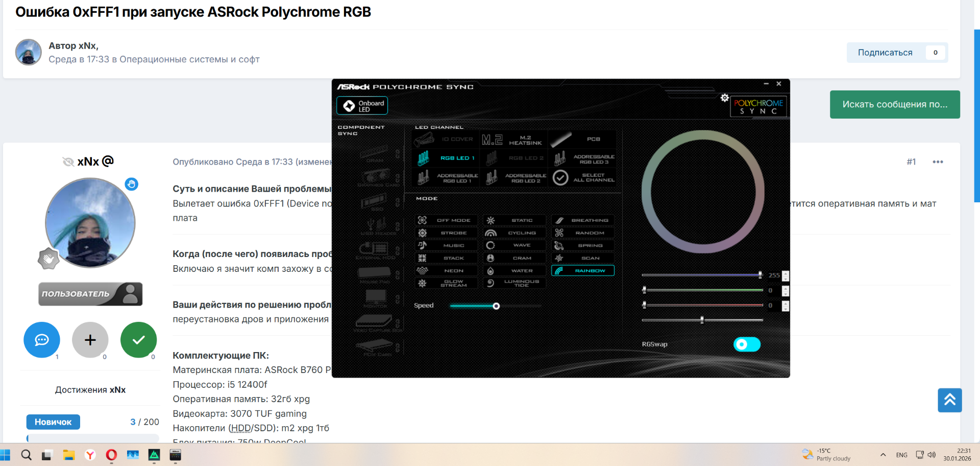This screenshot has height=466, width=980.
Task: Increase the blue value stepper arrow
Action: pos(786,273)
